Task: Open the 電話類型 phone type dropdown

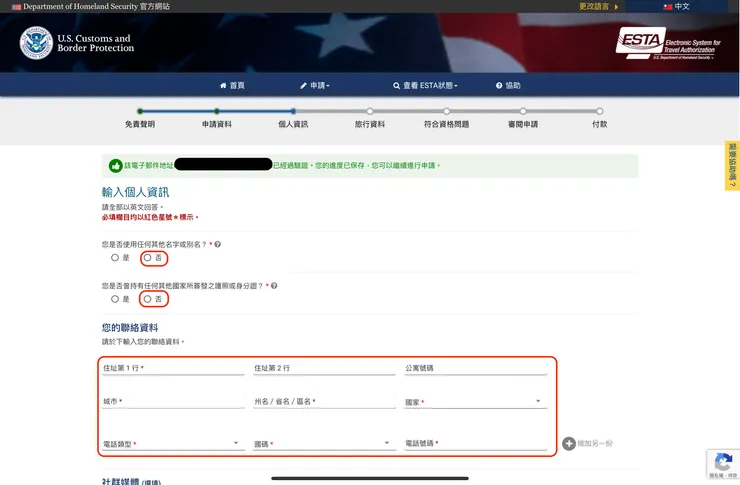Action: coord(173,443)
